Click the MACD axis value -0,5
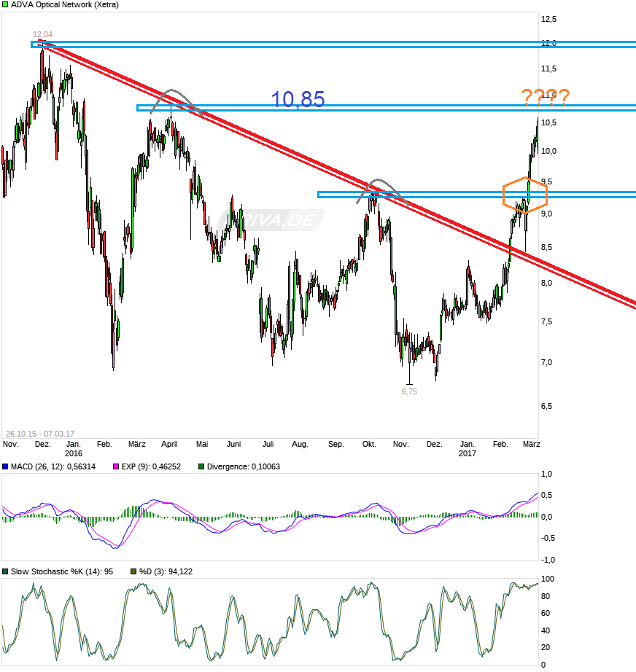This screenshot has height=672, width=636. (x=547, y=538)
